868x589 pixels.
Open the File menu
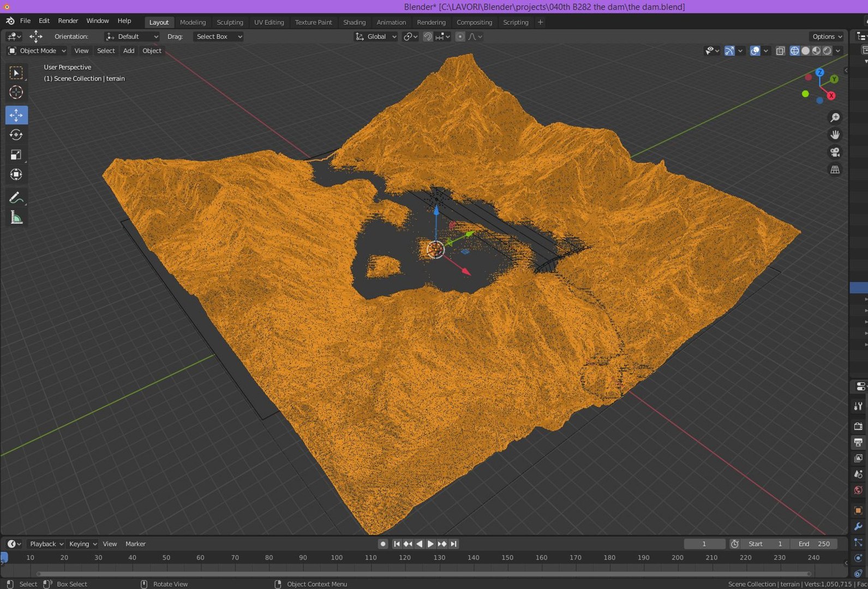click(25, 21)
